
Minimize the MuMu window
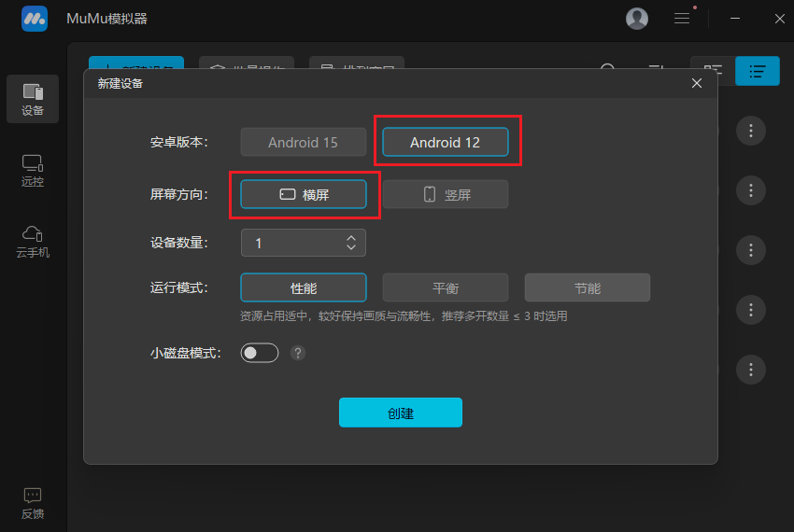point(735,19)
